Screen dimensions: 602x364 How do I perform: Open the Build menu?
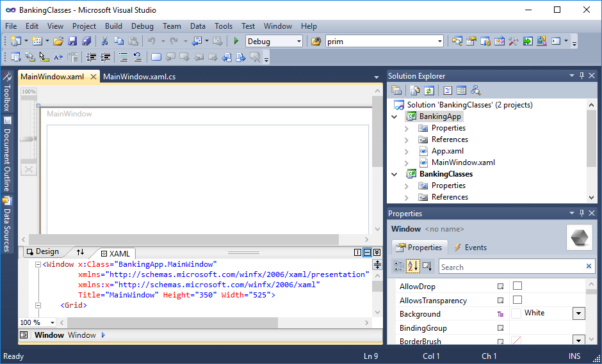(113, 26)
